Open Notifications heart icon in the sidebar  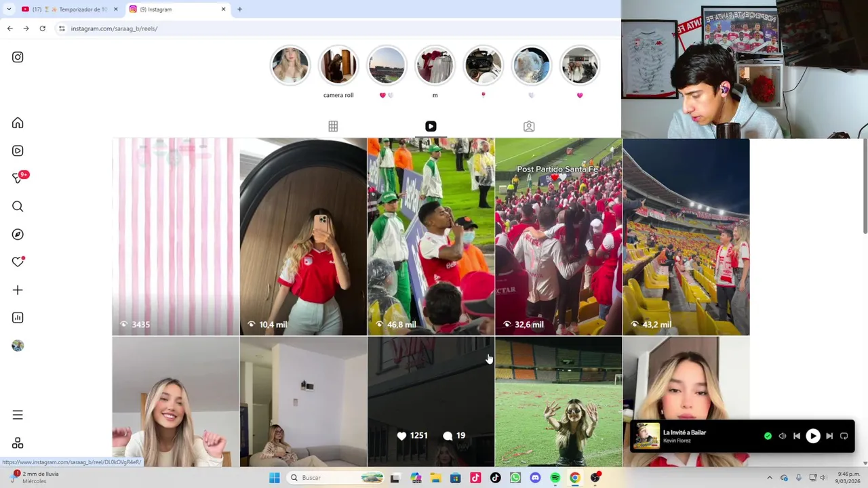(18, 262)
